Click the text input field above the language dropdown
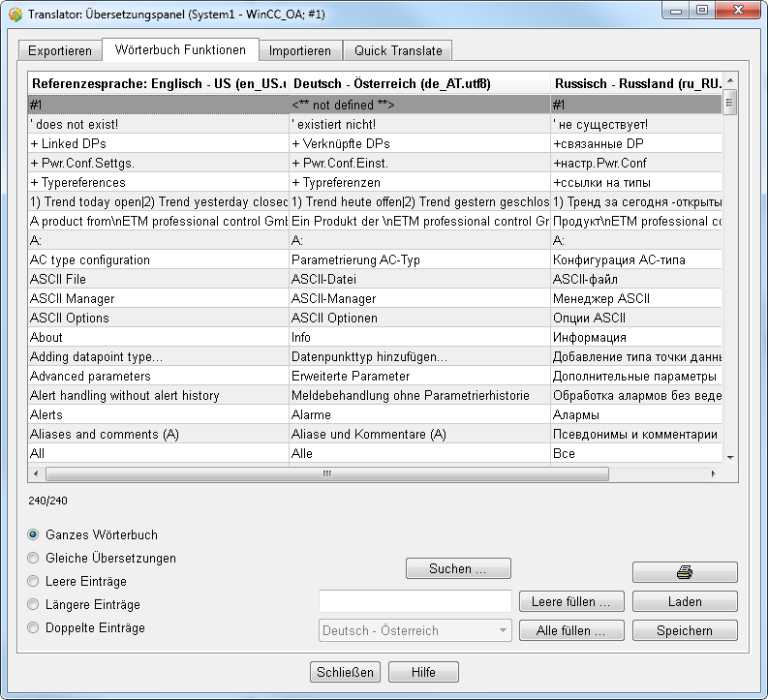 point(415,601)
